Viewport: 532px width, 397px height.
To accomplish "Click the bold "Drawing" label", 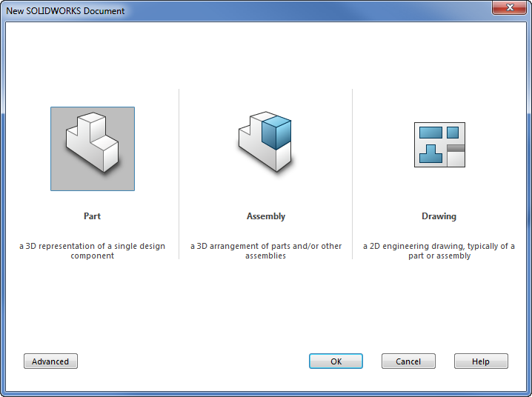I will tap(439, 216).
